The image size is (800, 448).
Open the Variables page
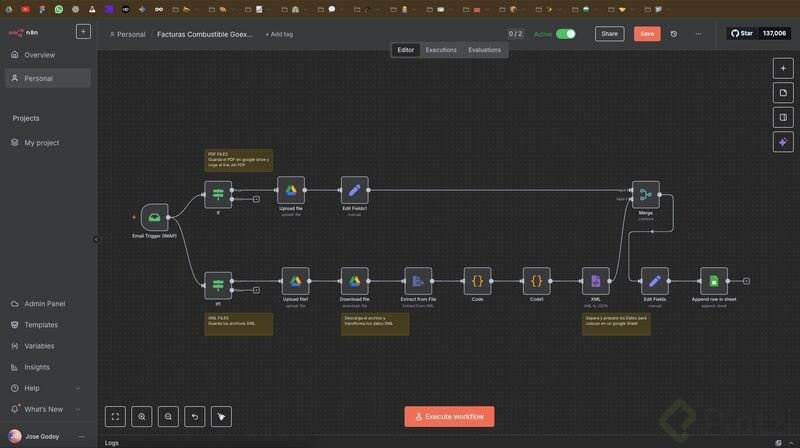[39, 346]
